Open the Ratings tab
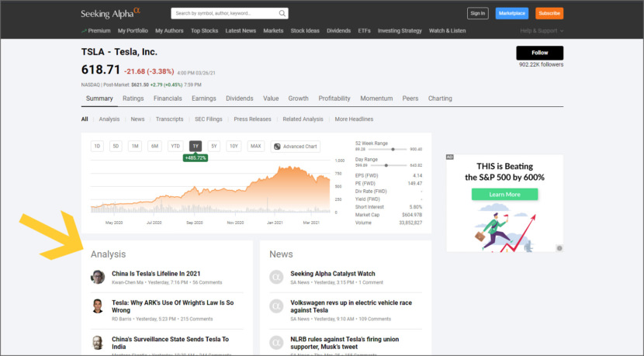 (133, 99)
